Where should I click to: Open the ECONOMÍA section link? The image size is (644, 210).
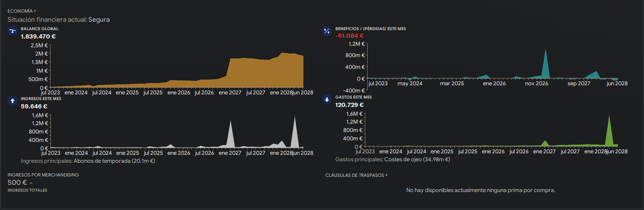pyautogui.click(x=22, y=11)
